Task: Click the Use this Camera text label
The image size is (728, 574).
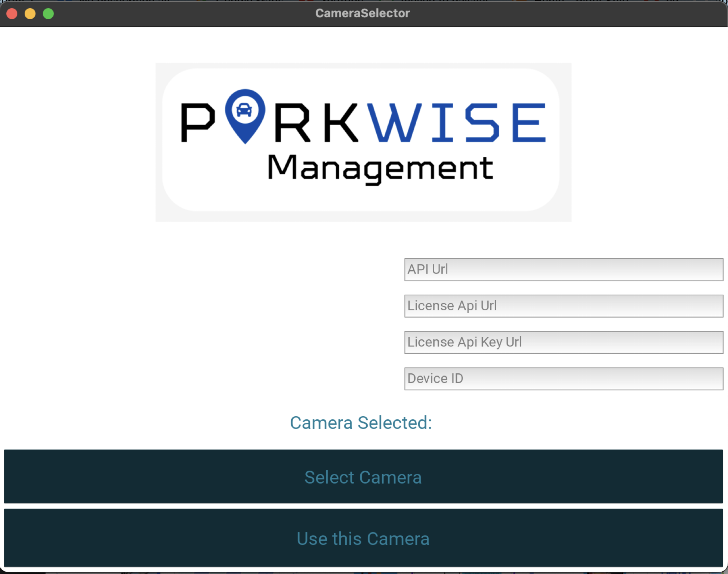Action: 363,538
